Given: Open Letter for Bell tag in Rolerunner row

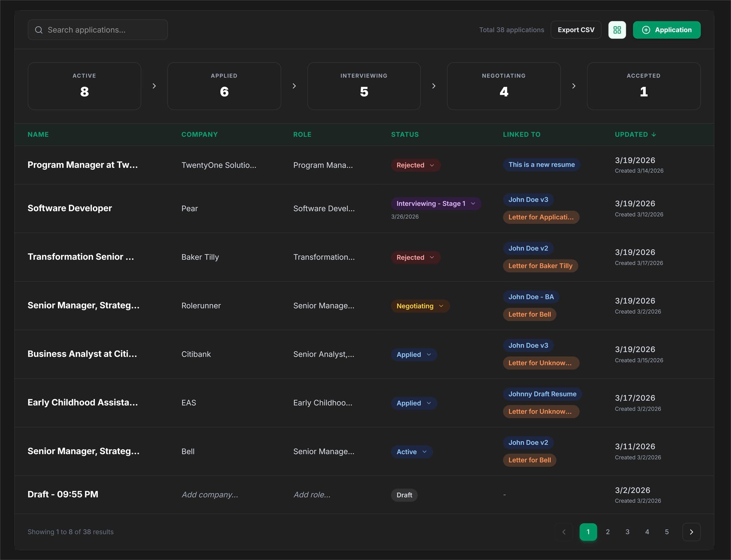Looking at the screenshot, I should [529, 314].
